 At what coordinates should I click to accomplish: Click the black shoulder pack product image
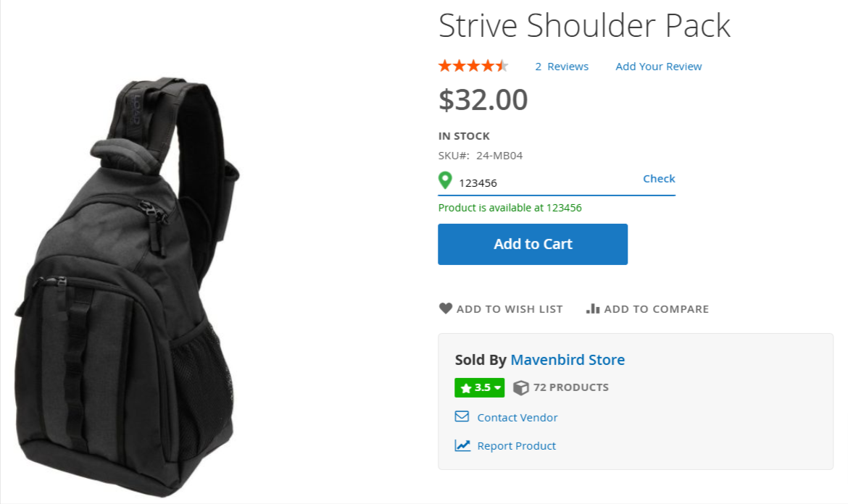[128, 286]
